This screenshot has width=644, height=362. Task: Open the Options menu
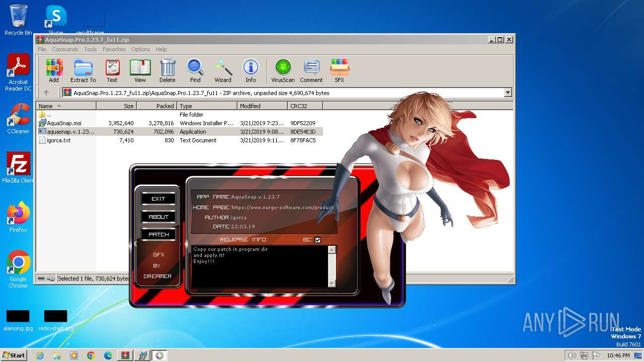click(141, 49)
